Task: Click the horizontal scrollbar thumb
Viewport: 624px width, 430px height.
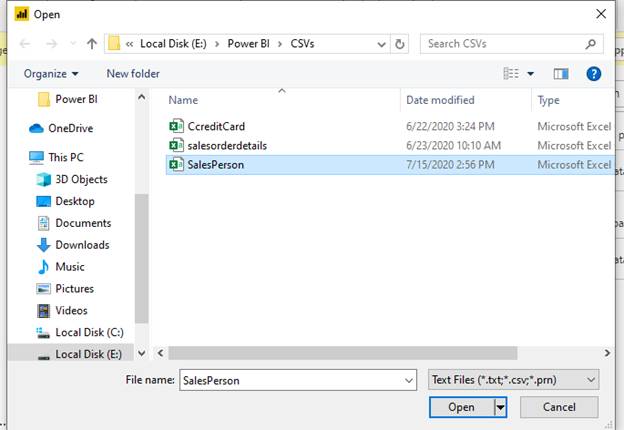Action: pyautogui.click(x=343, y=353)
